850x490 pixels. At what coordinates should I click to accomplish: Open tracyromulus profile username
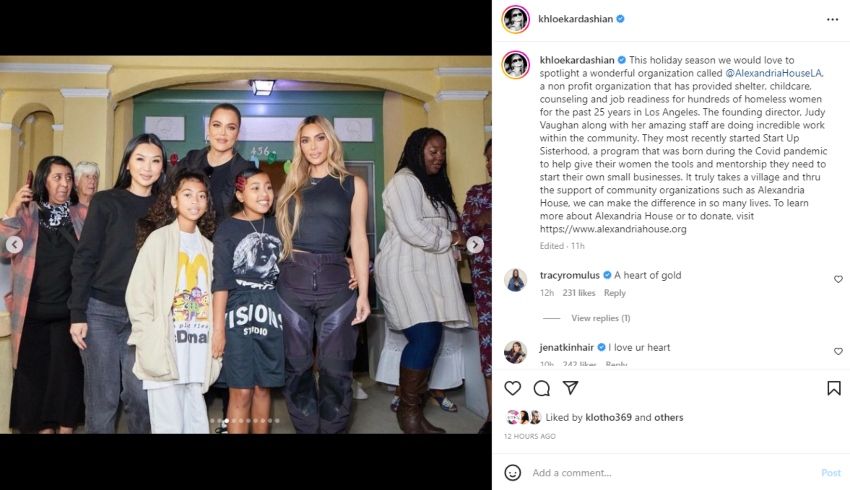570,275
